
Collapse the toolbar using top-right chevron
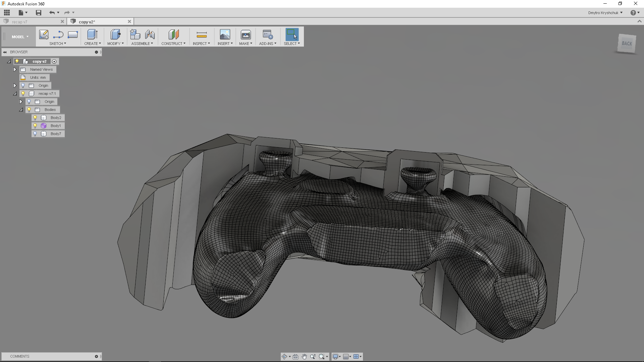639,21
